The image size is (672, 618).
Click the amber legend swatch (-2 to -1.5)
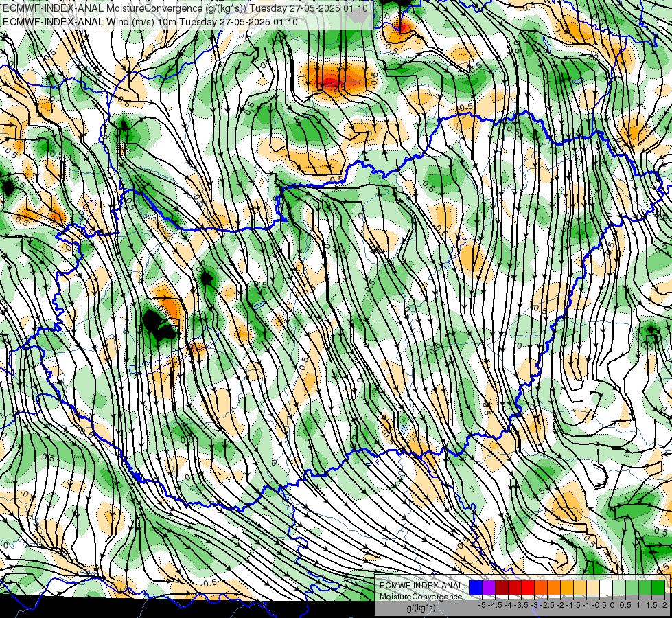pos(567,587)
